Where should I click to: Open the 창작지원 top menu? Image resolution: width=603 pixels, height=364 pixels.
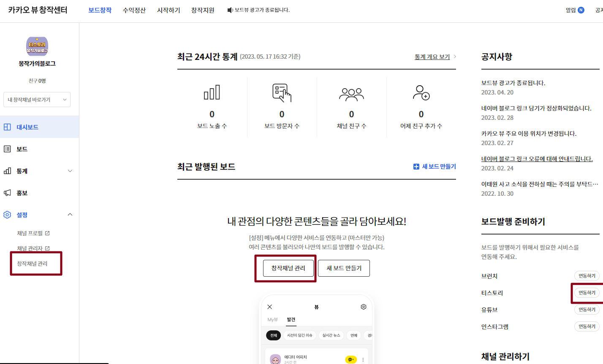[x=203, y=10]
